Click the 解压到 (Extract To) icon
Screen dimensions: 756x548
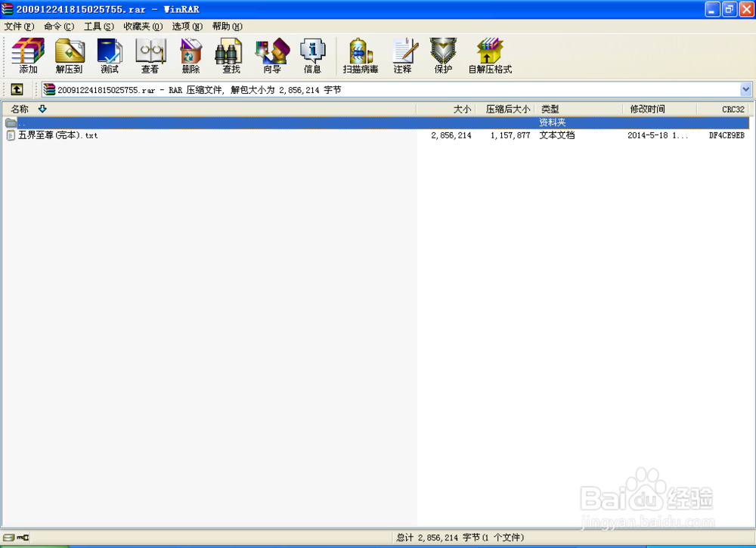[70, 55]
